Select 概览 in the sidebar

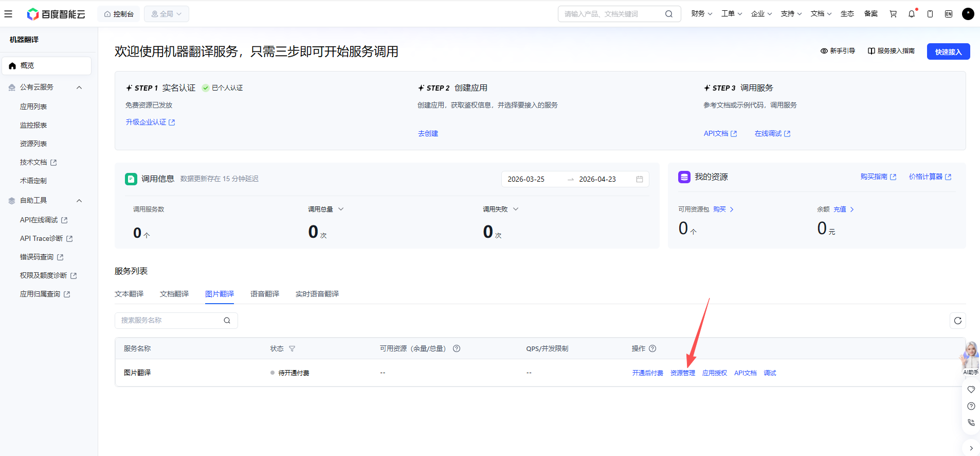coord(47,66)
